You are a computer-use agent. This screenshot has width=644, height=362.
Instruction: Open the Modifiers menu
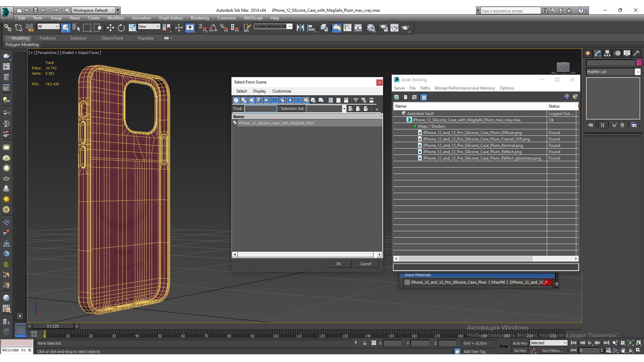115,18
